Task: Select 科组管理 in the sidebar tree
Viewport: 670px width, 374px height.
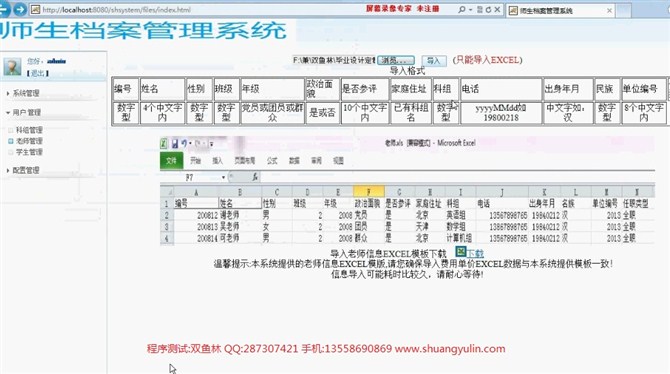Action: point(29,130)
